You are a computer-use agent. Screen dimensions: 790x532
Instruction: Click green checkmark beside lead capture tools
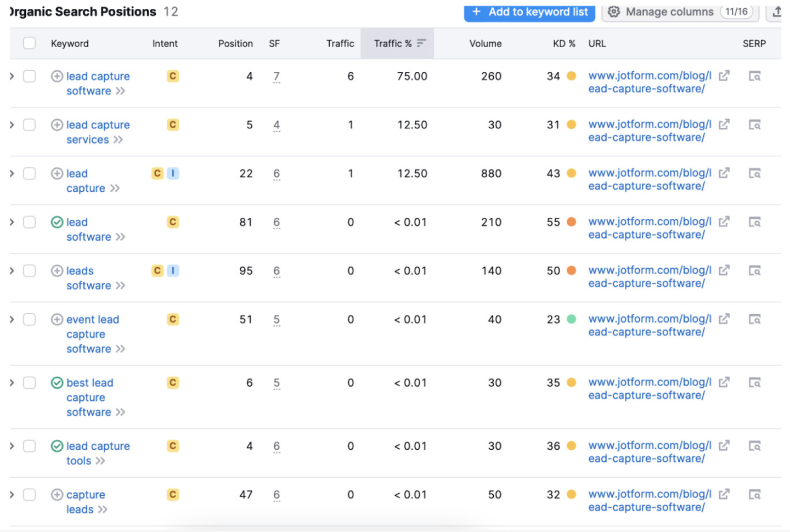pos(57,446)
